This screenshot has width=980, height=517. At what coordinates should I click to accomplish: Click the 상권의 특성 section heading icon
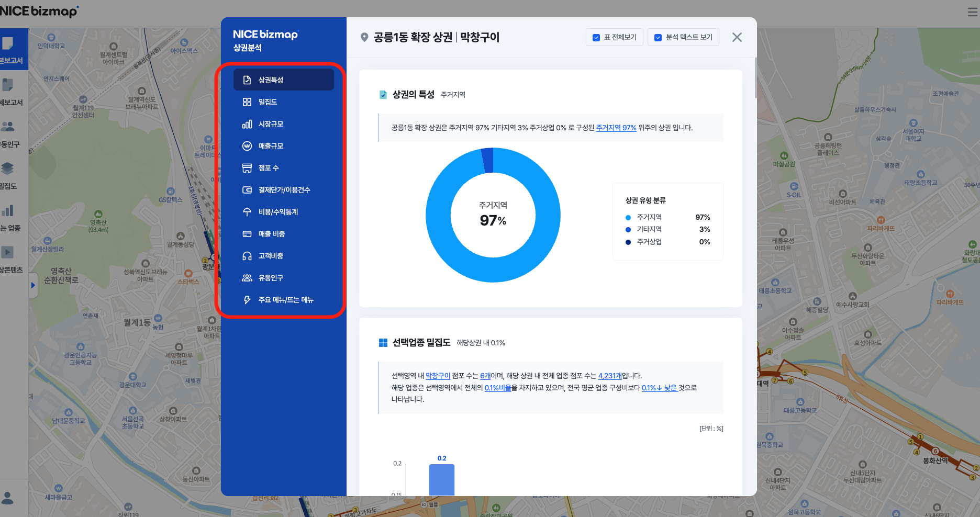click(x=383, y=95)
